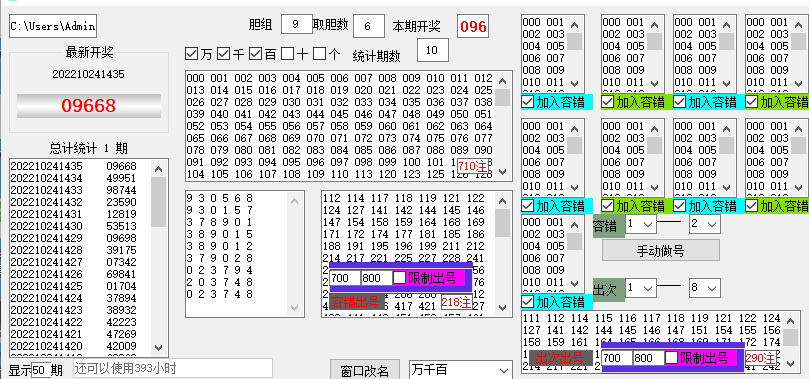Open the 容错 minimum dropdown showing 1
Viewport: 809px width, 379px height.
click(x=641, y=224)
